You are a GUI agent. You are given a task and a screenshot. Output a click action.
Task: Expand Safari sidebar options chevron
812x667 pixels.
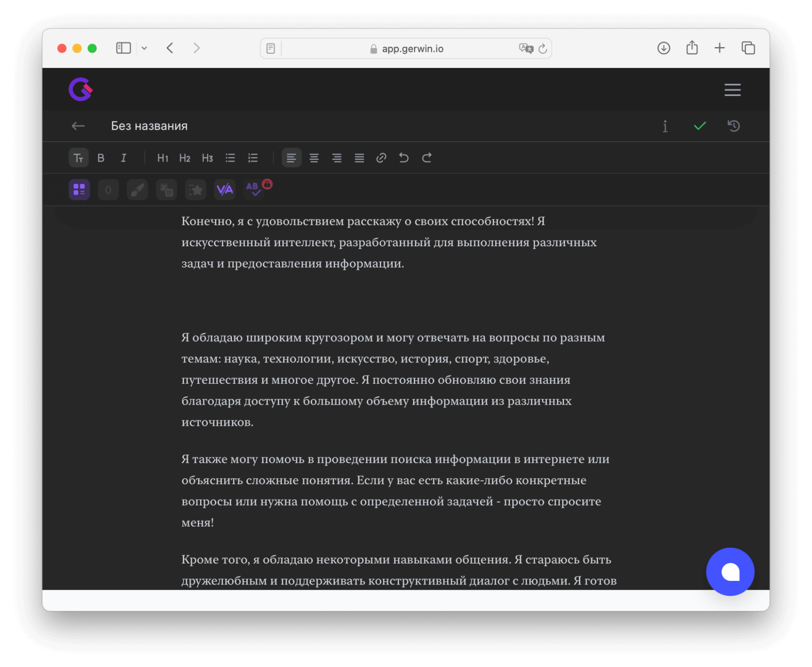144,48
